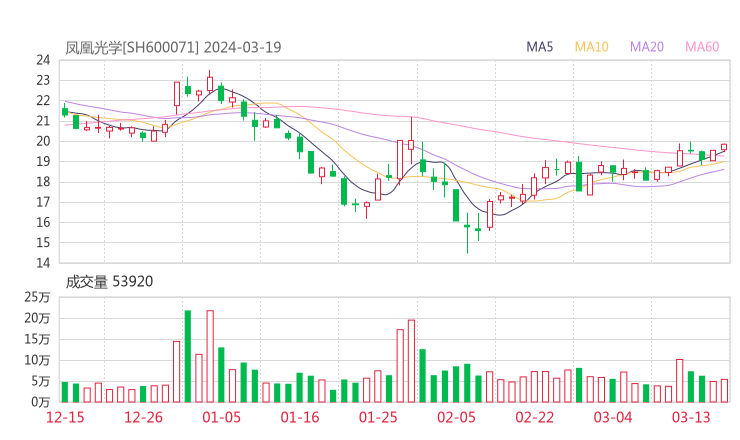Viewport: 740px width, 440px height.
Task: Click the 02-05 date axis label
Action: click(456, 417)
